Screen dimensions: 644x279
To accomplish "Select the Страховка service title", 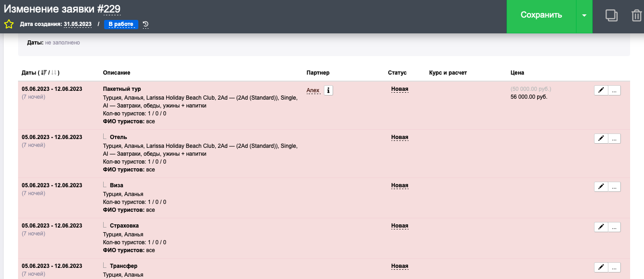I will coord(124,226).
